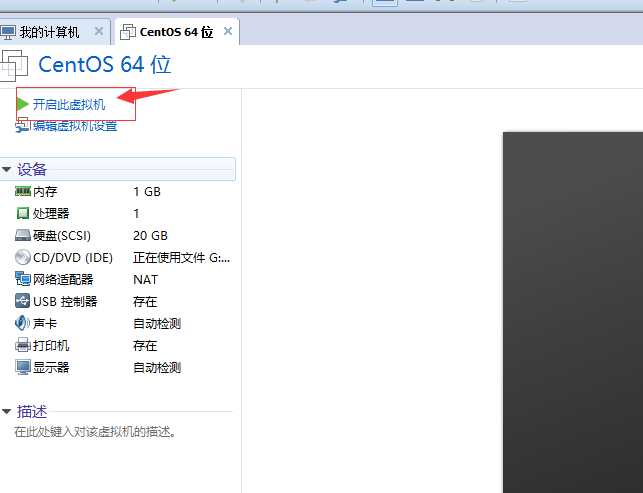Viewport: 643px width, 493px height.
Task: Click the 存在 value for USB 控制器
Action: point(145,301)
